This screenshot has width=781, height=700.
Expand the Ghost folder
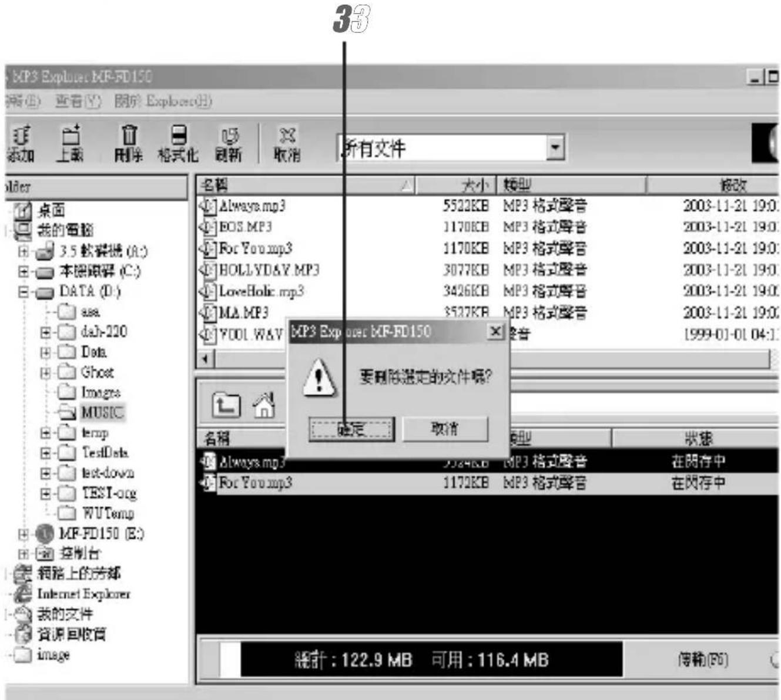pos(45,373)
